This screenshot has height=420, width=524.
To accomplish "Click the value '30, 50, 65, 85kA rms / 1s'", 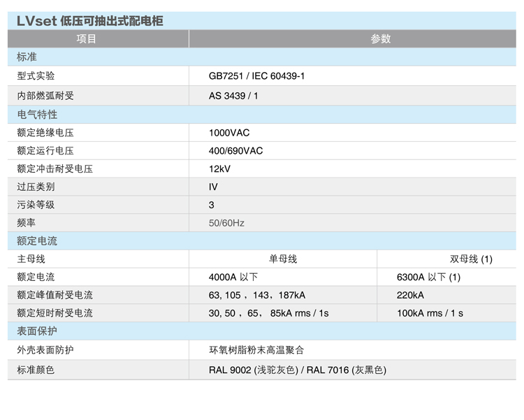I will [269, 313].
